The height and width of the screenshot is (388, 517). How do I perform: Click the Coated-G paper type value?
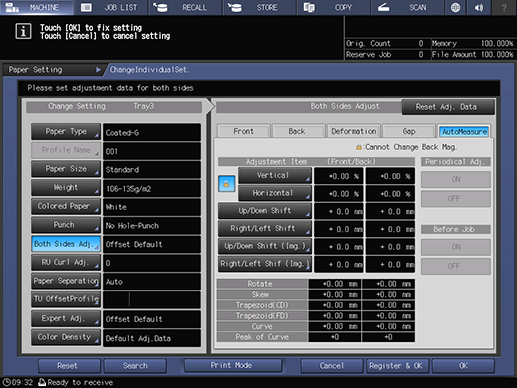(x=152, y=132)
